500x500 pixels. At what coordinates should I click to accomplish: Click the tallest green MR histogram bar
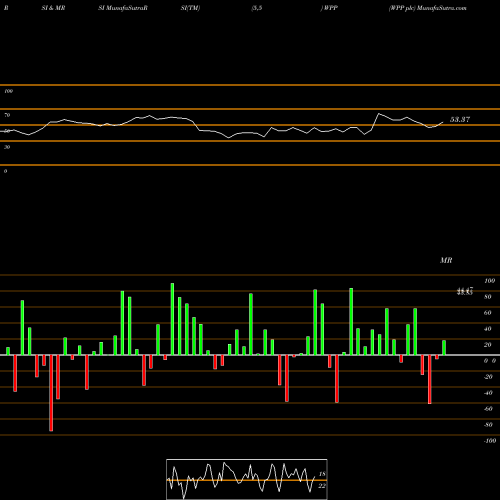coord(172,319)
